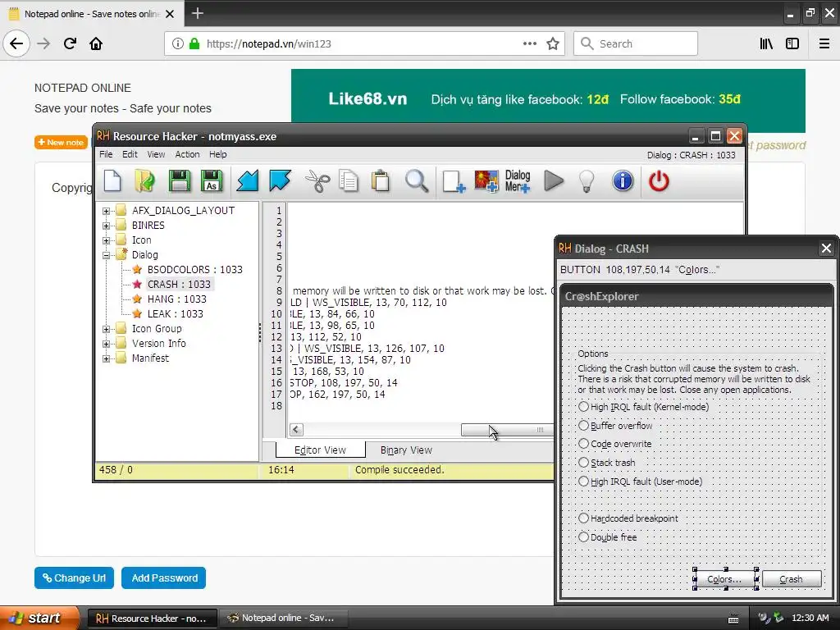Click the Cut scissors icon
840x630 pixels.
click(317, 181)
